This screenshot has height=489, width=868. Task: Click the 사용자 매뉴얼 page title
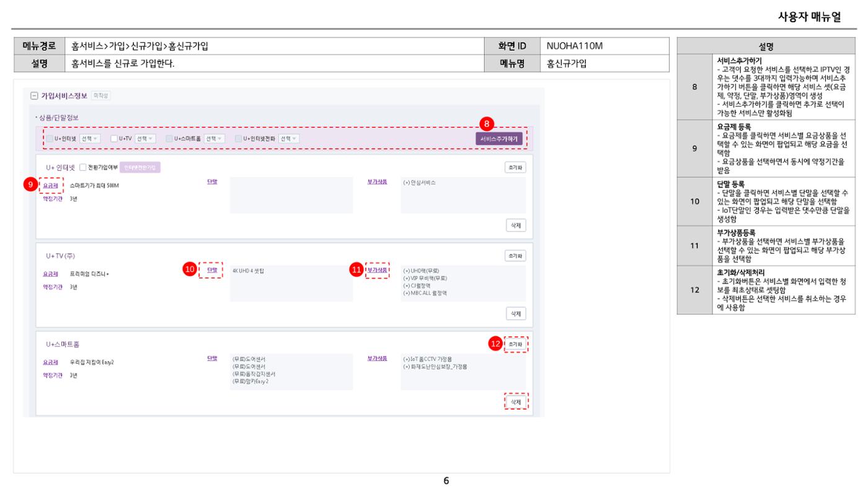point(809,17)
